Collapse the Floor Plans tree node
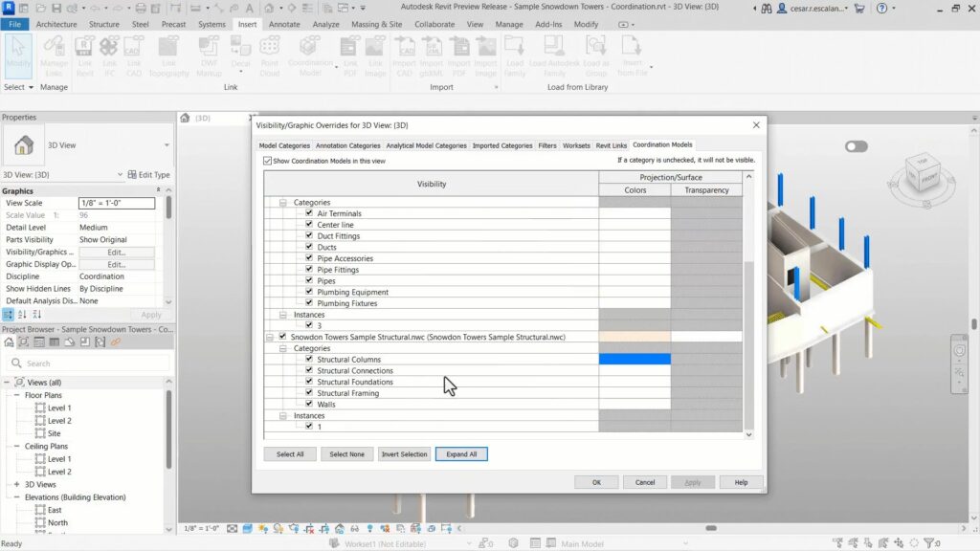This screenshot has height=551, width=980. coord(16,395)
